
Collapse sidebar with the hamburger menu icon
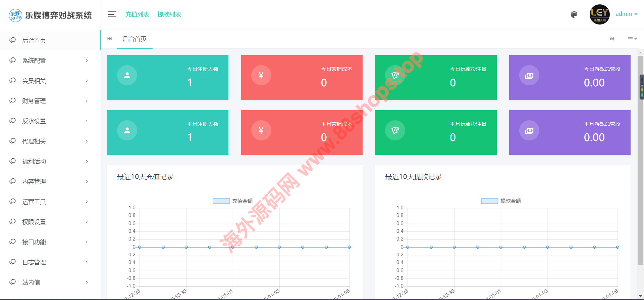coord(112,14)
